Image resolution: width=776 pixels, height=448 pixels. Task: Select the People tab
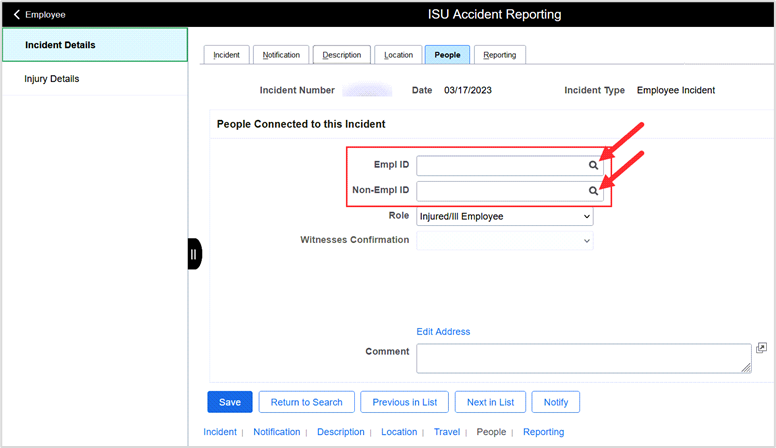447,55
